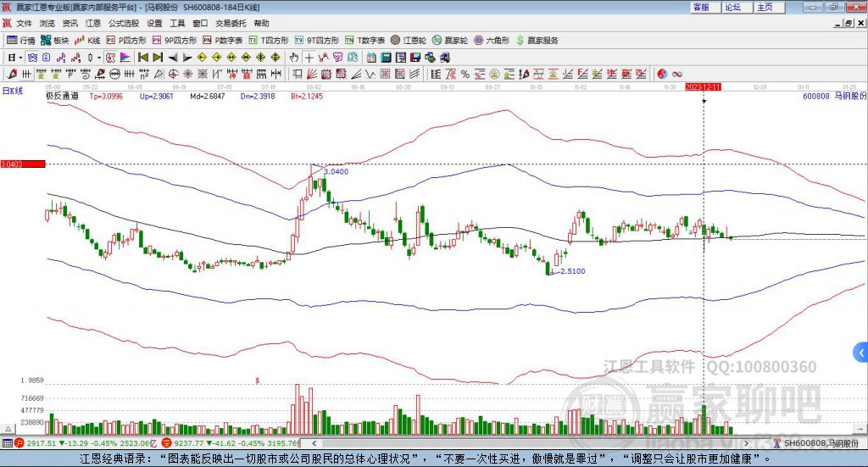Step chart left with black arrow
The image size is (868, 467).
coord(173,58)
